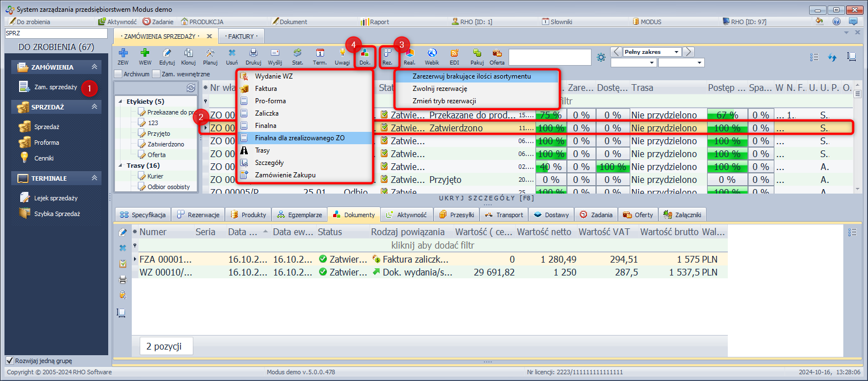Click the Drukuj print icon

[x=253, y=56]
